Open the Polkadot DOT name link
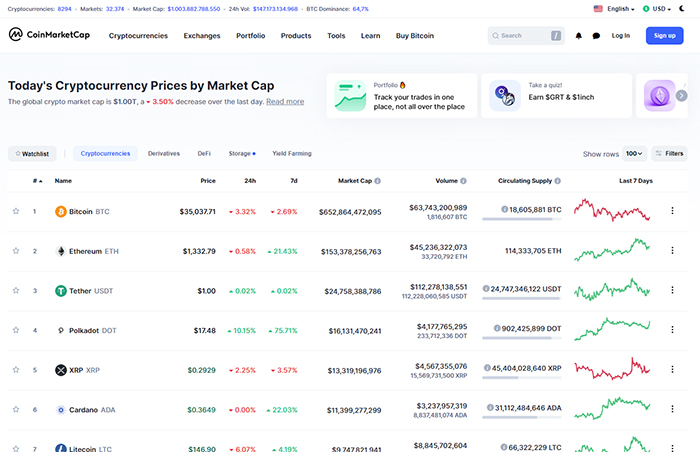The image size is (700, 452). click(x=92, y=331)
